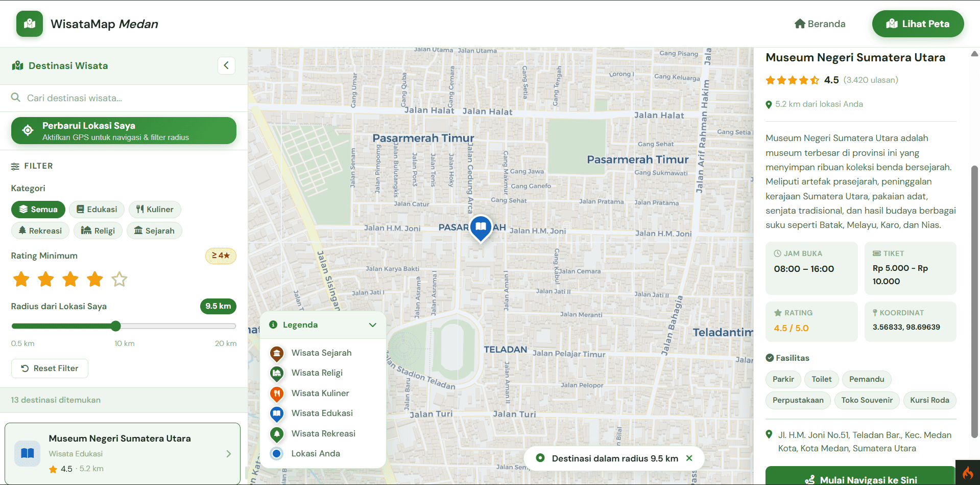Click the Wisata Edukasi legend icon
This screenshot has width=980, height=485.
click(277, 413)
